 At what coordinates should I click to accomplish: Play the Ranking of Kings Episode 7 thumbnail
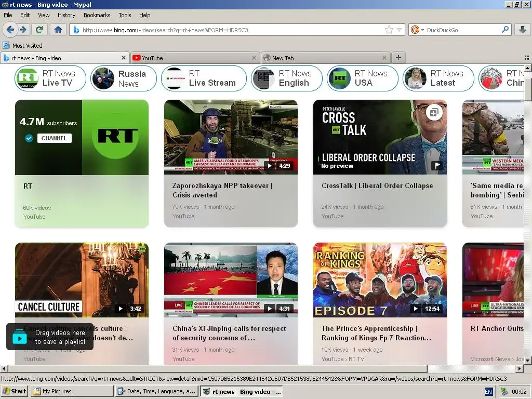point(380,280)
